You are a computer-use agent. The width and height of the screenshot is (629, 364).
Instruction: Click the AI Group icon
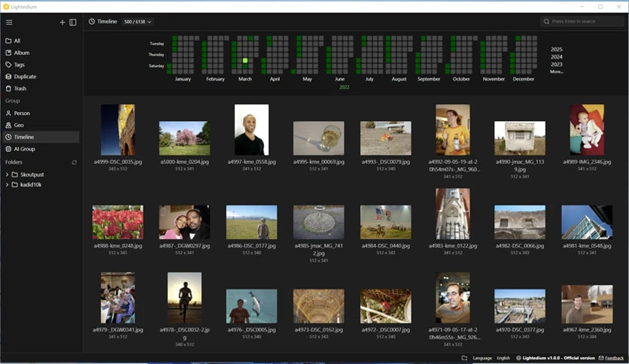coord(8,149)
